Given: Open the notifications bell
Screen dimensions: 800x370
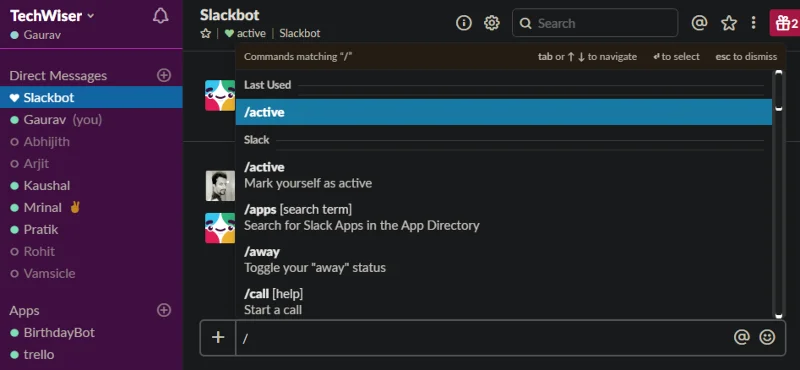Looking at the screenshot, I should pos(160,16).
